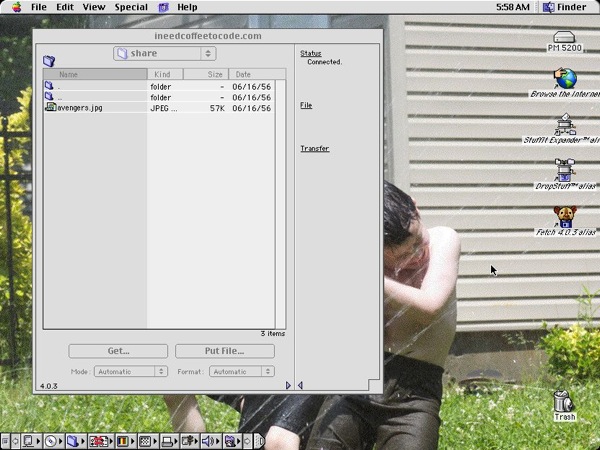Sort the list by the Kind column
The image size is (600, 450).
tap(165, 74)
